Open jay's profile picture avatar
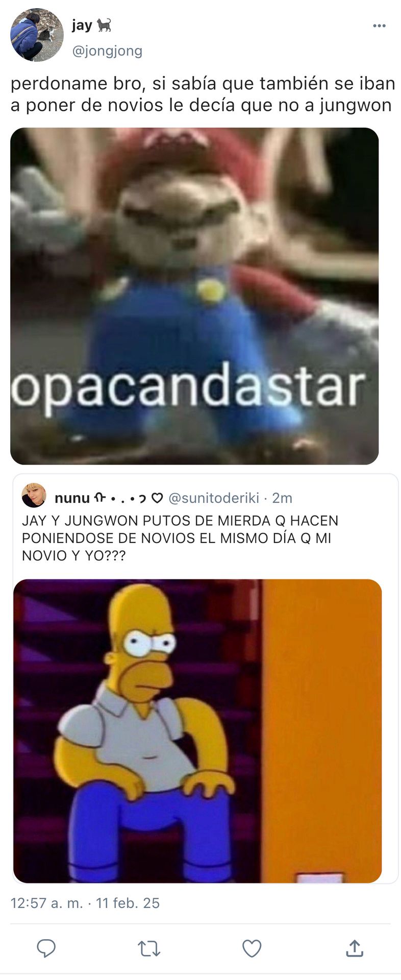The width and height of the screenshot is (401, 980). click(x=37, y=35)
